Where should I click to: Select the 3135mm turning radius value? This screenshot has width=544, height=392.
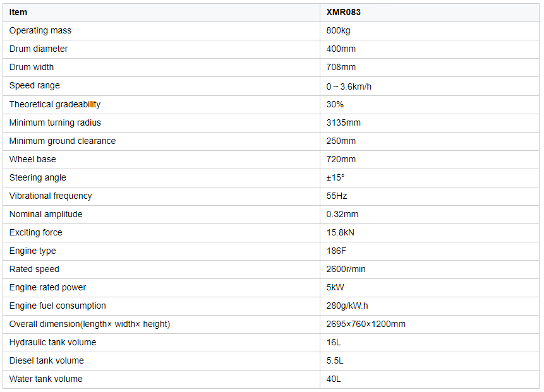343,122
